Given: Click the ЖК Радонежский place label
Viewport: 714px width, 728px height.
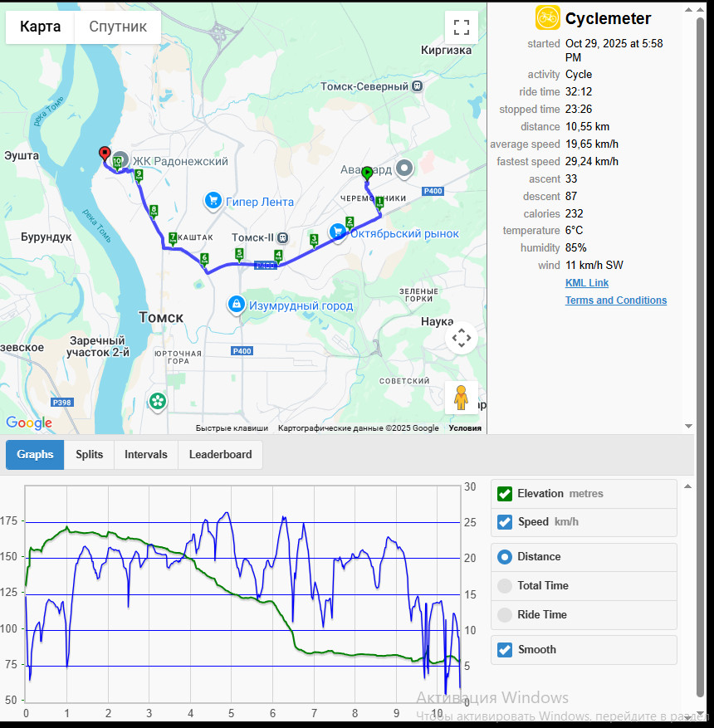Looking at the screenshot, I should (x=180, y=162).
